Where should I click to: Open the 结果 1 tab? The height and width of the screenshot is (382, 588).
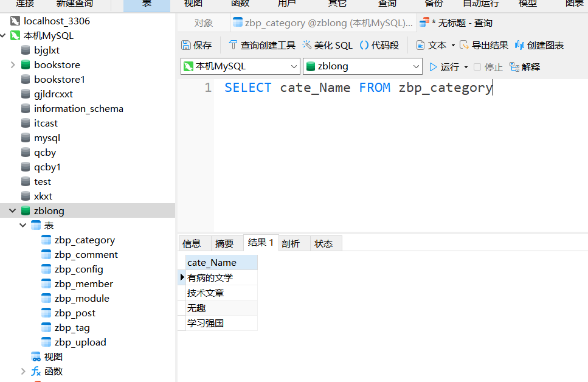pos(261,243)
